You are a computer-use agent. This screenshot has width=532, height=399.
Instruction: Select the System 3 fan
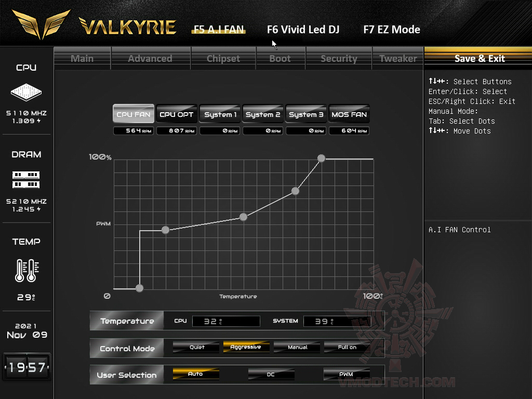(x=306, y=114)
